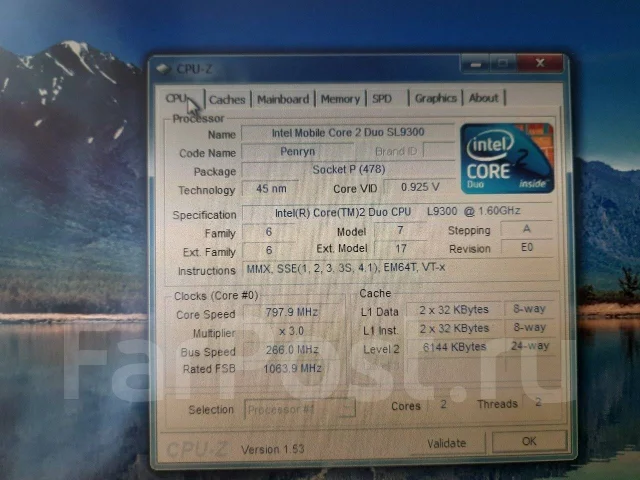Click the CPU-Z title bar icon

click(164, 69)
